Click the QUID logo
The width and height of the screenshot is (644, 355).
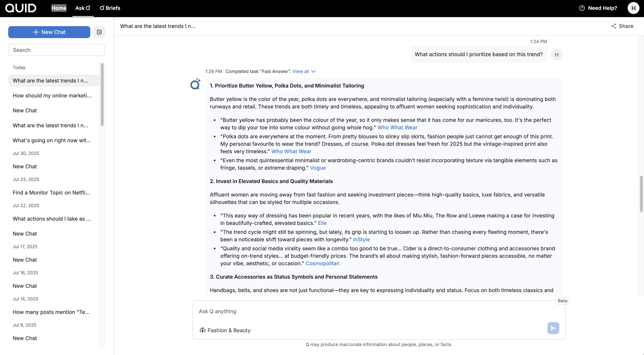tap(21, 8)
